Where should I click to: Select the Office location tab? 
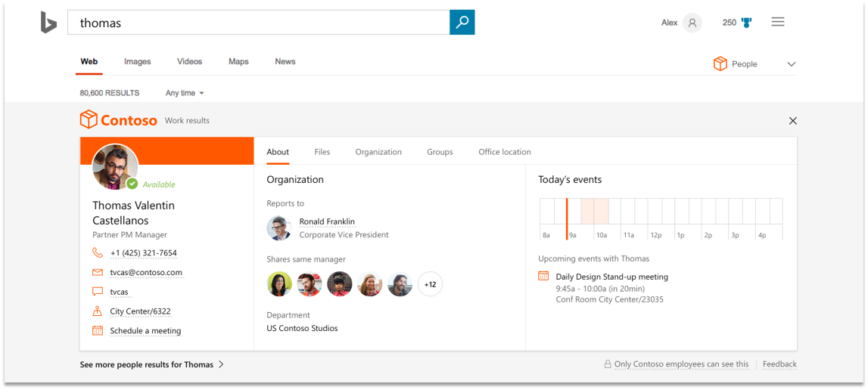coord(505,152)
